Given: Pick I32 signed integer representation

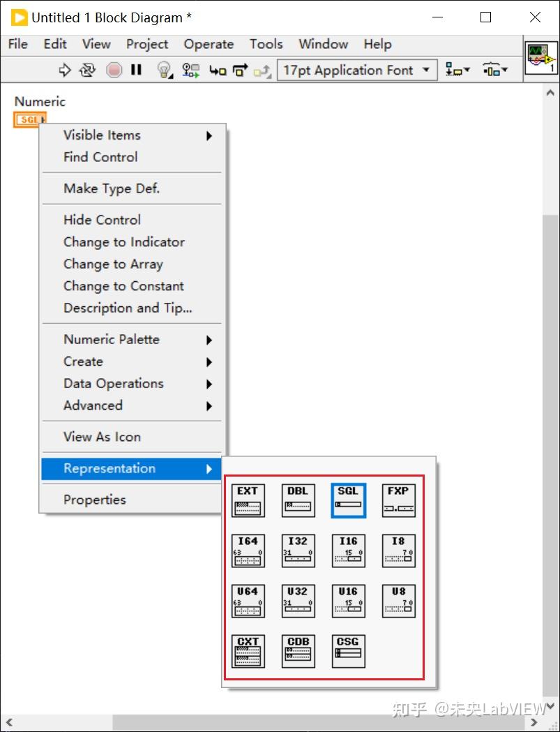Looking at the screenshot, I should [298, 551].
